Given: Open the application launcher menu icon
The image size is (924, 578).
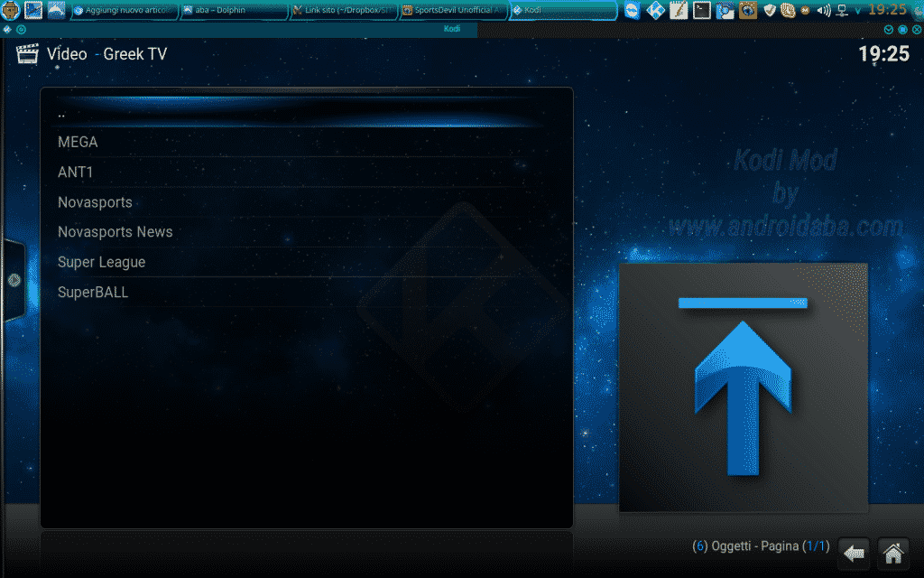Looking at the screenshot, I should (11, 10).
